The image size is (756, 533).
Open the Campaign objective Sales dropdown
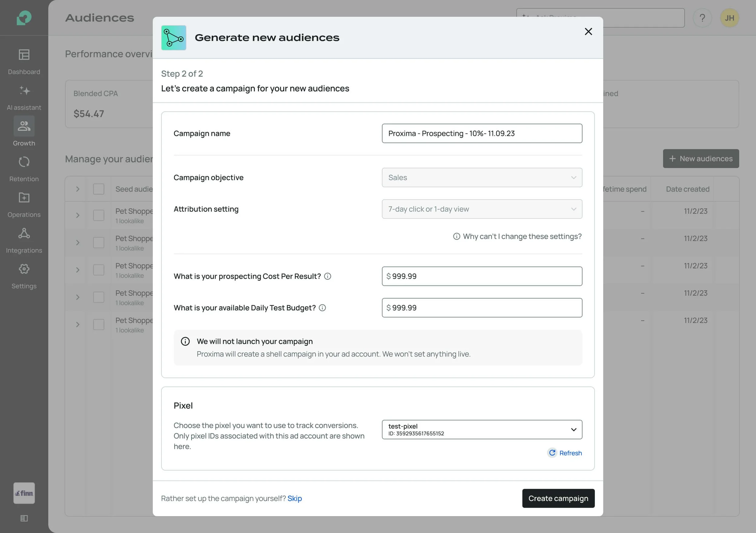coord(482,178)
